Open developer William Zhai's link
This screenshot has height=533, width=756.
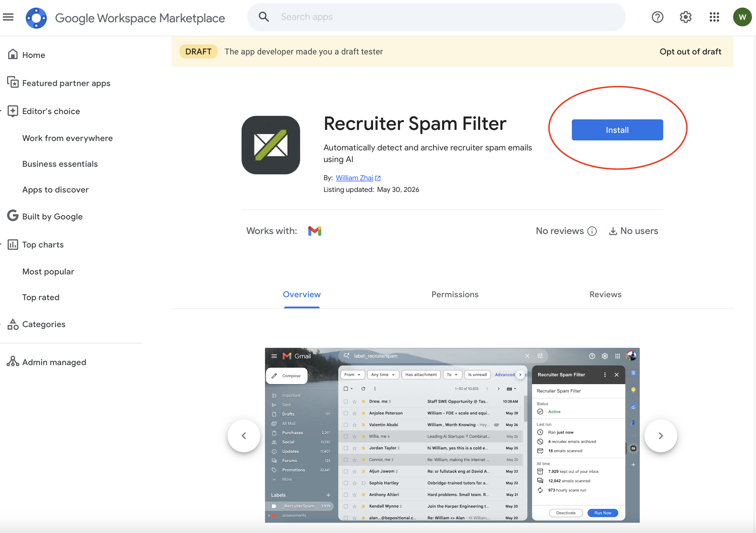click(354, 178)
